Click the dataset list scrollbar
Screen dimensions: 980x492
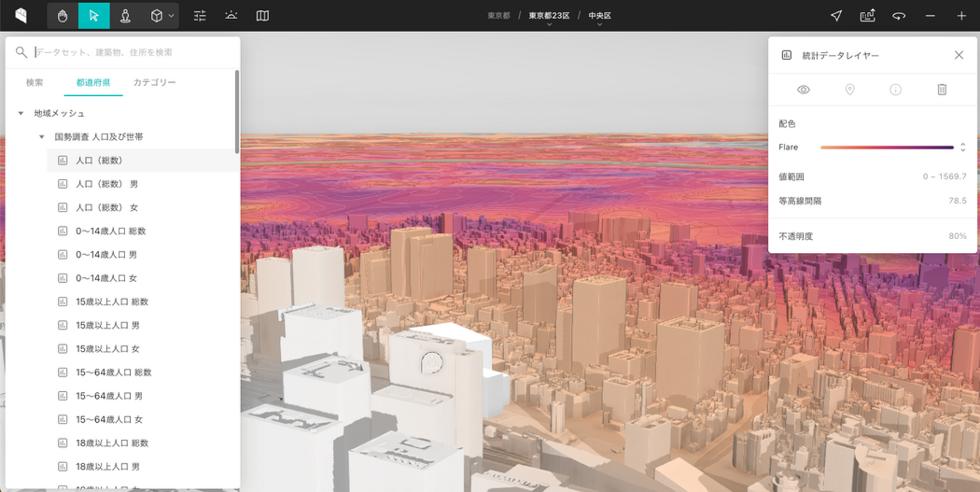[237, 112]
